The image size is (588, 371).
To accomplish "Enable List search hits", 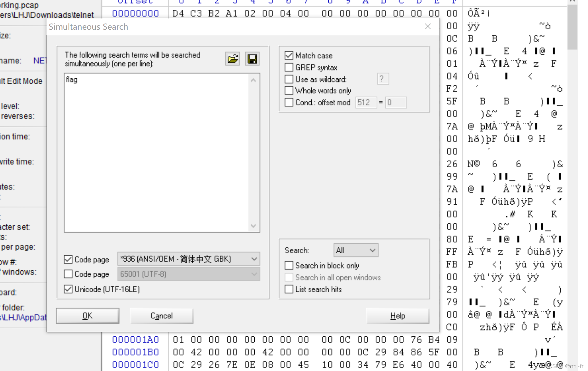I will pyautogui.click(x=289, y=289).
